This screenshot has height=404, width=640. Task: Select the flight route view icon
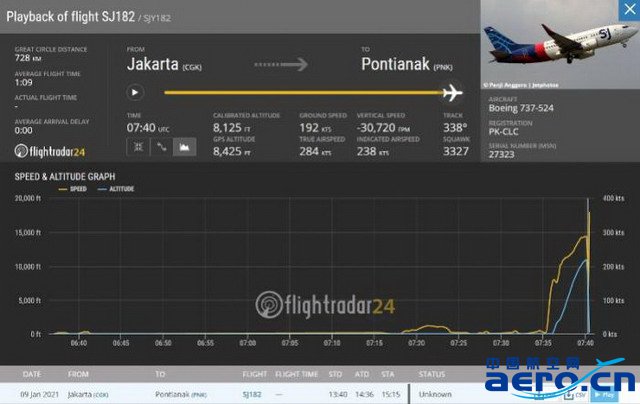pos(162,147)
